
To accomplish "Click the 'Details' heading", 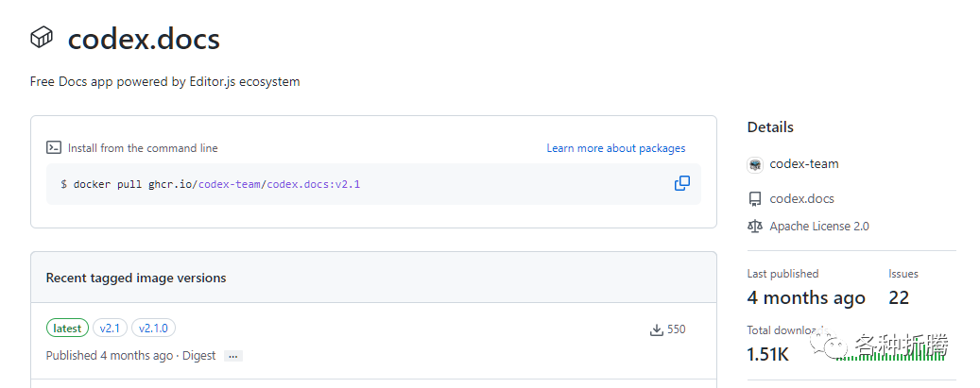I will (x=770, y=127).
